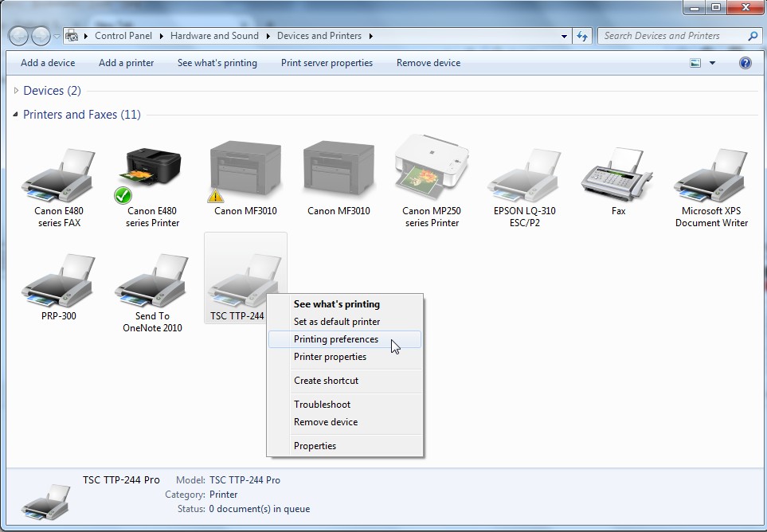
Task: Click Print server properties button
Action: (327, 63)
